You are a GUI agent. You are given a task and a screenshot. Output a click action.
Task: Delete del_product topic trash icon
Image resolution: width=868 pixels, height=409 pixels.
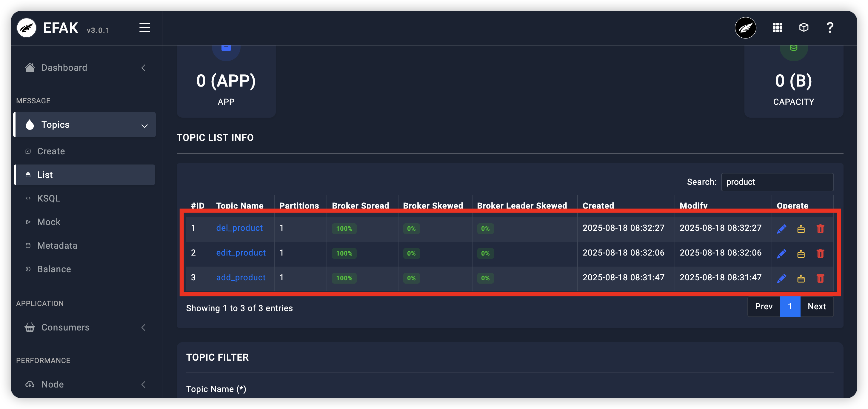tap(820, 229)
